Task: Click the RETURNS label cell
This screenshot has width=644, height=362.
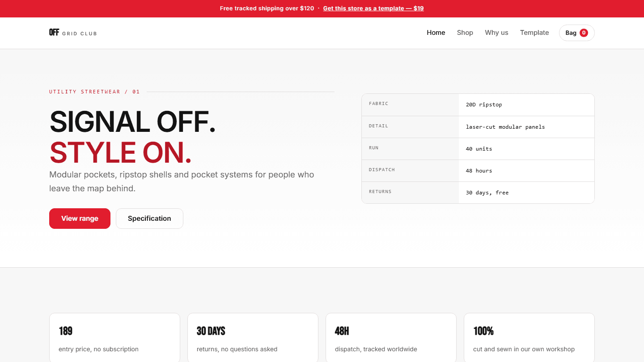Action: (x=410, y=193)
